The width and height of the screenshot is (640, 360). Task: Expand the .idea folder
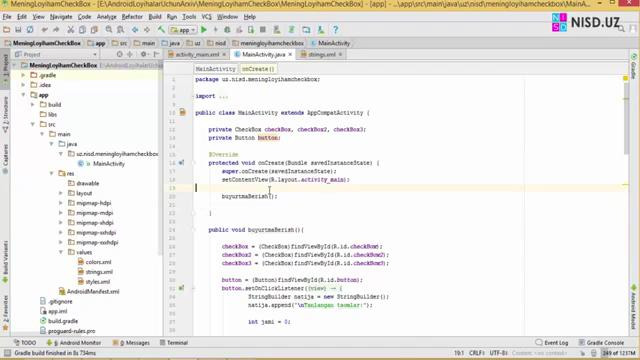tap(23, 85)
